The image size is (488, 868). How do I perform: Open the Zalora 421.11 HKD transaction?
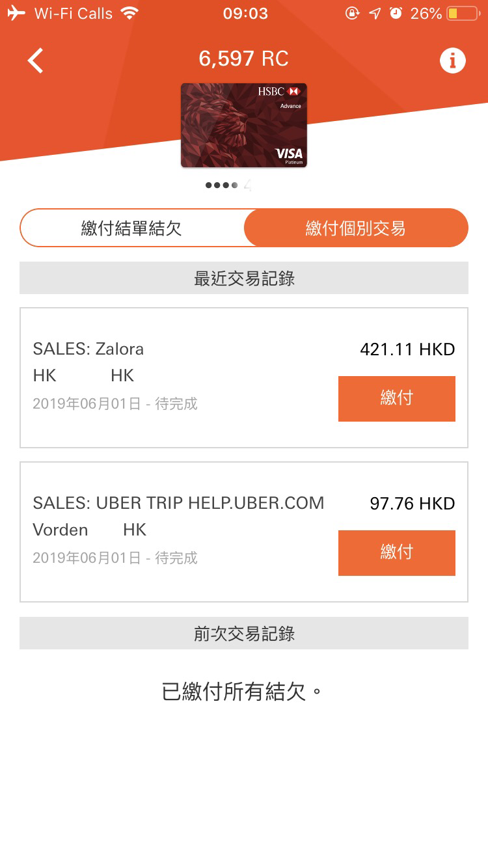point(244,378)
